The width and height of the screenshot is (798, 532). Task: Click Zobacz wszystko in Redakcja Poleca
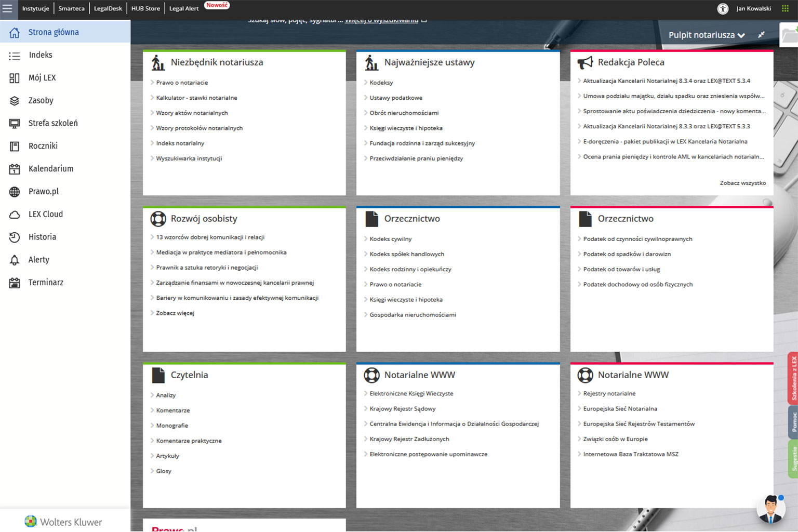(742, 183)
